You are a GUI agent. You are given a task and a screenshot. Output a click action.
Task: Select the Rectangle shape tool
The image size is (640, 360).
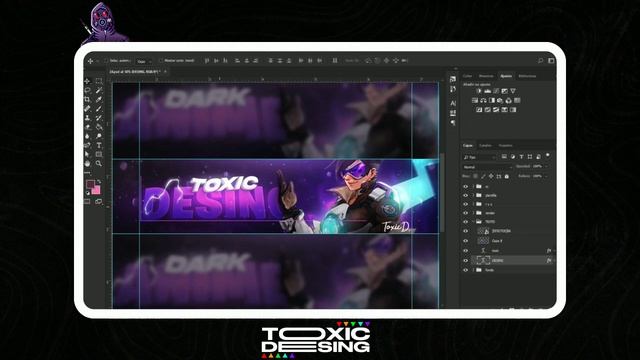coord(99,154)
